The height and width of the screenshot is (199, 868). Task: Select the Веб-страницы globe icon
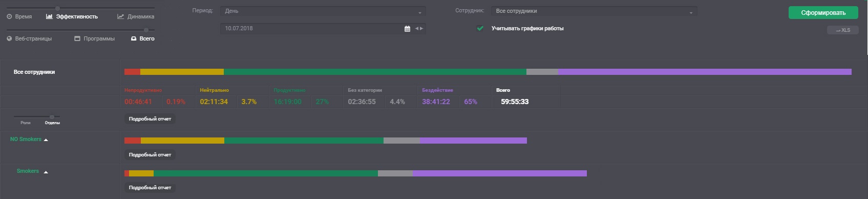pos(9,38)
